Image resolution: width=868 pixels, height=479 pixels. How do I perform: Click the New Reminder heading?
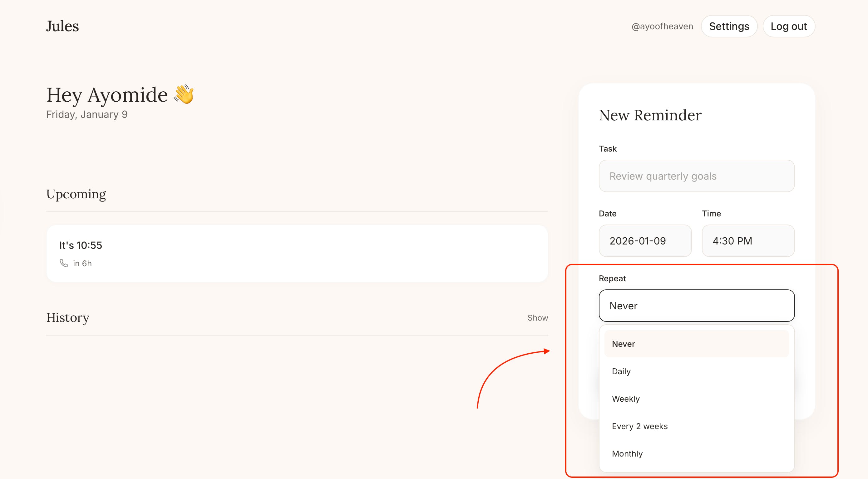tap(650, 115)
